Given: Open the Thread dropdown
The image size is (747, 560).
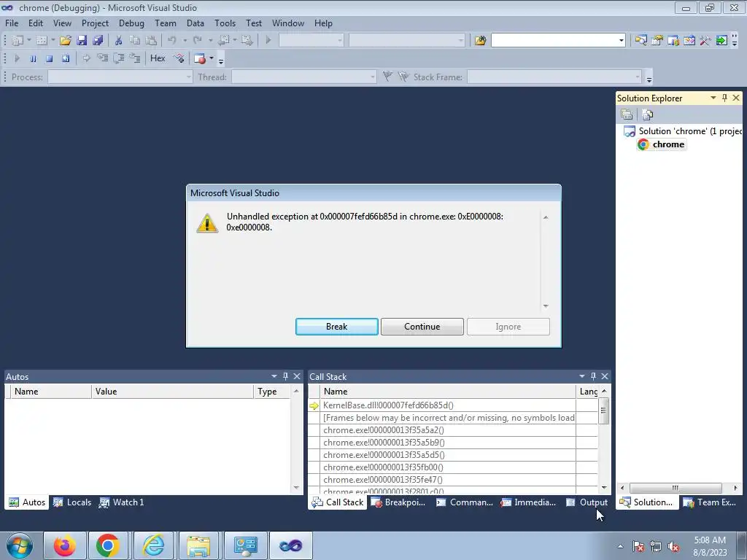Looking at the screenshot, I should [x=373, y=77].
